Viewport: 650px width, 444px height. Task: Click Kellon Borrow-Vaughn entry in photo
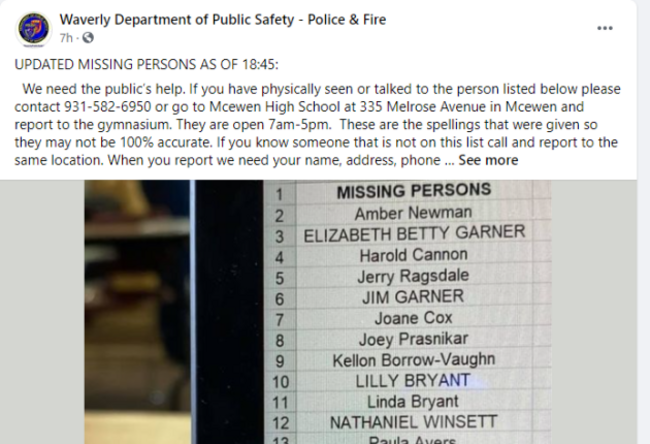tap(414, 360)
